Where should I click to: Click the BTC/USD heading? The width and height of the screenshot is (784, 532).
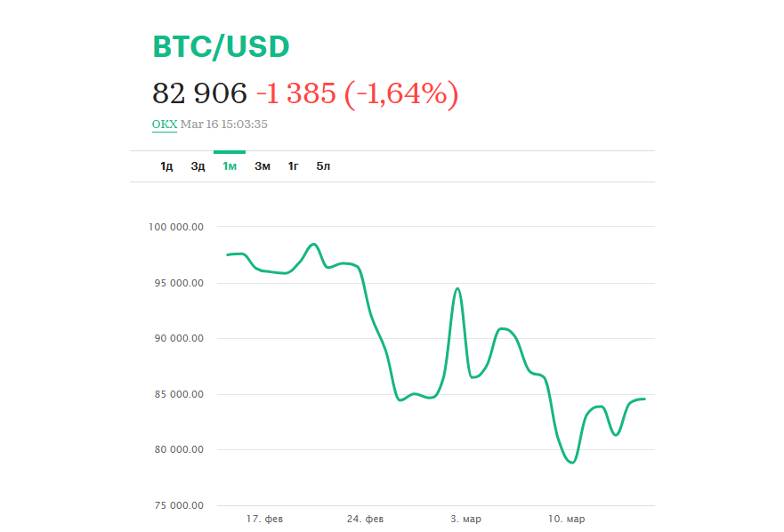[x=221, y=47]
